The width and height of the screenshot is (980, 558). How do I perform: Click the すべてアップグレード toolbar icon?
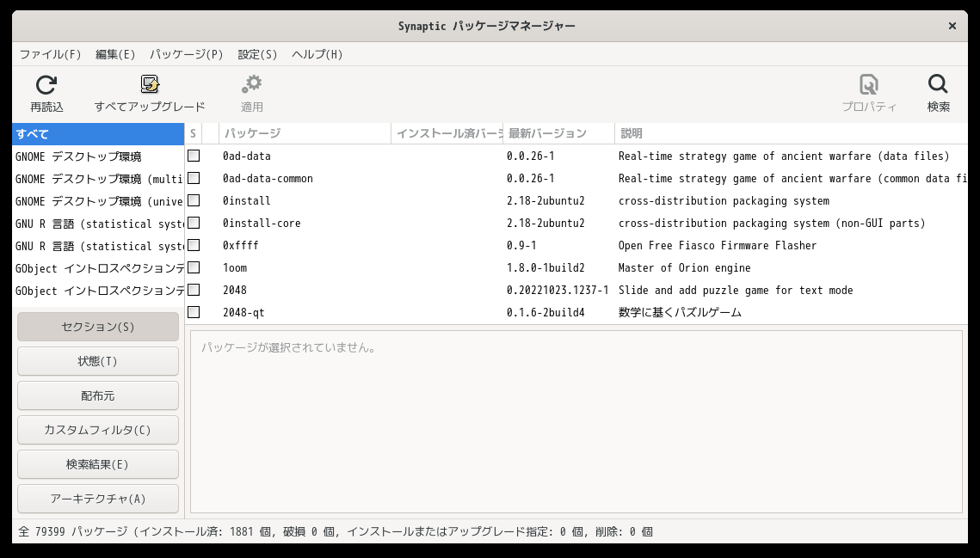point(150,83)
